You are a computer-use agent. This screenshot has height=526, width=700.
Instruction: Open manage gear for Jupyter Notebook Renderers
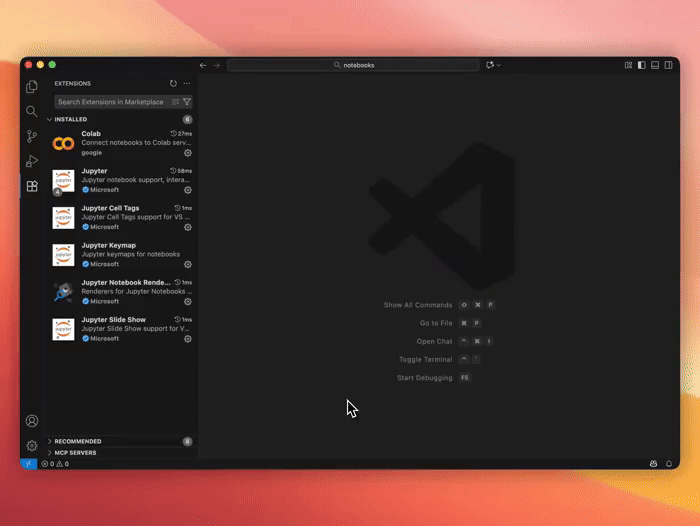coord(188,301)
